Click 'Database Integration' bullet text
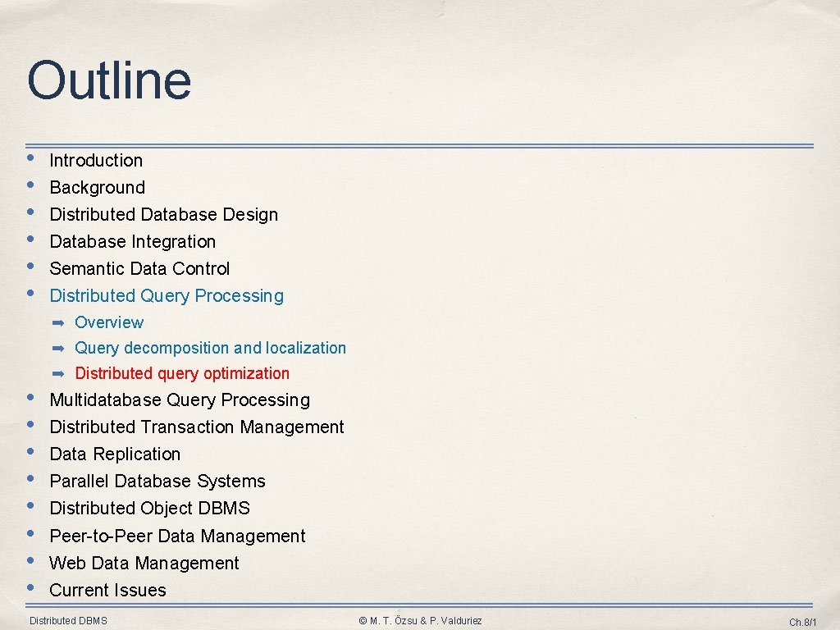Screen dimensions: 840x630 132,242
